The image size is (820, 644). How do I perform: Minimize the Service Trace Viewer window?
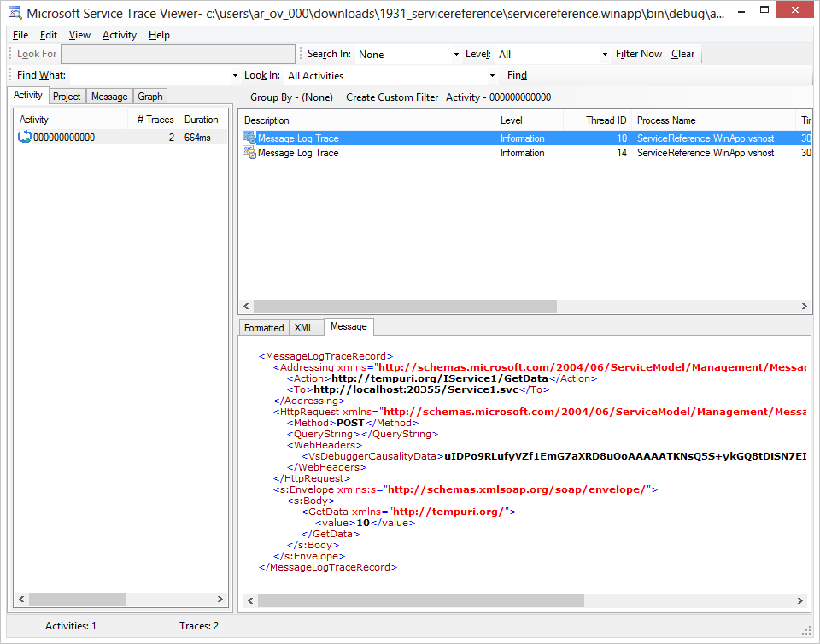coord(741,10)
